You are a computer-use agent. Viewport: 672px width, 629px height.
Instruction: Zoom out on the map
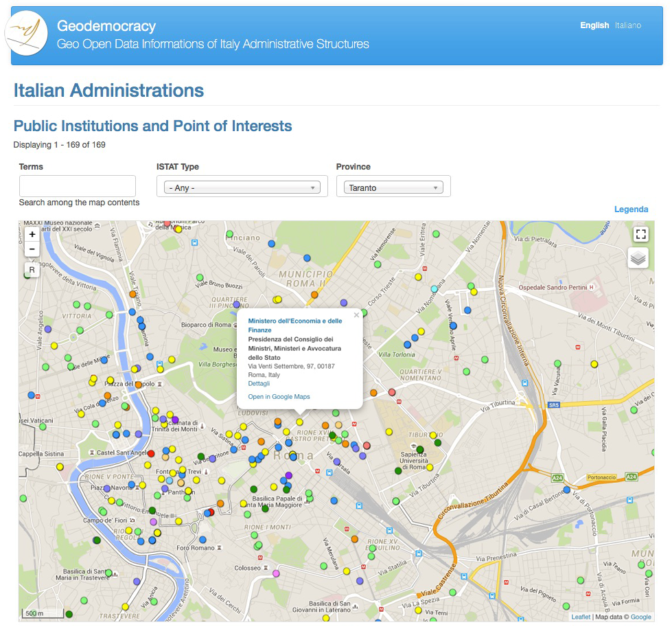pyautogui.click(x=32, y=249)
